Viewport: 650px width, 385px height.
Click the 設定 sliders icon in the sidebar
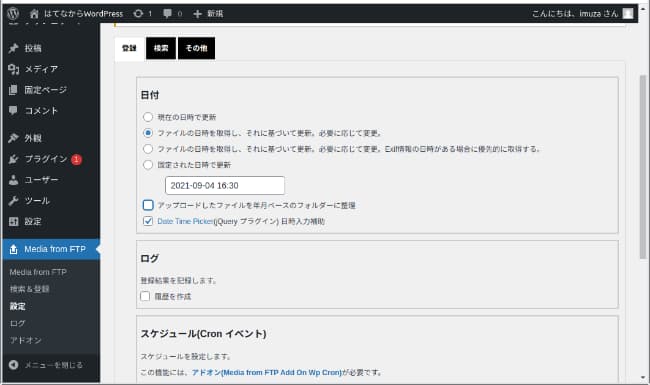(x=13, y=222)
